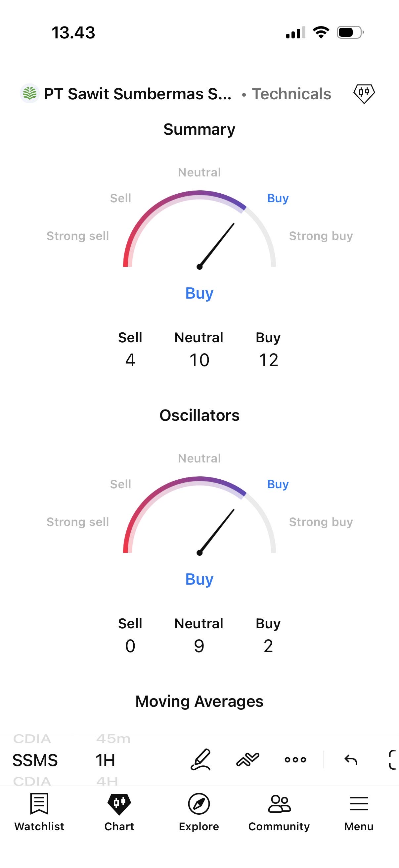
Task: Tap the fullscreen bracket icon
Action: (393, 759)
